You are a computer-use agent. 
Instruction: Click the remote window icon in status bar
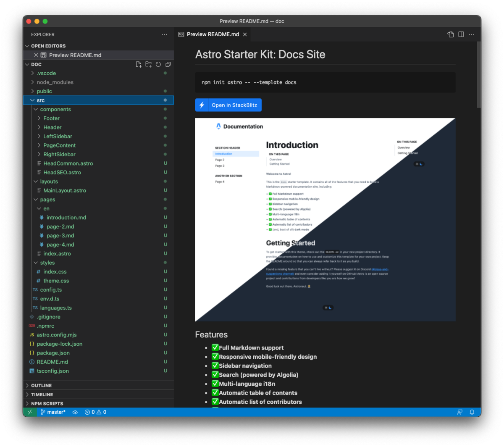point(30,412)
